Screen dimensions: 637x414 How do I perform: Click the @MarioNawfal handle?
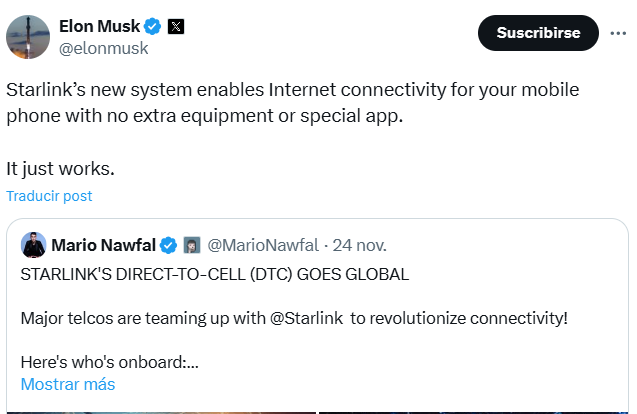pyautogui.click(x=263, y=245)
